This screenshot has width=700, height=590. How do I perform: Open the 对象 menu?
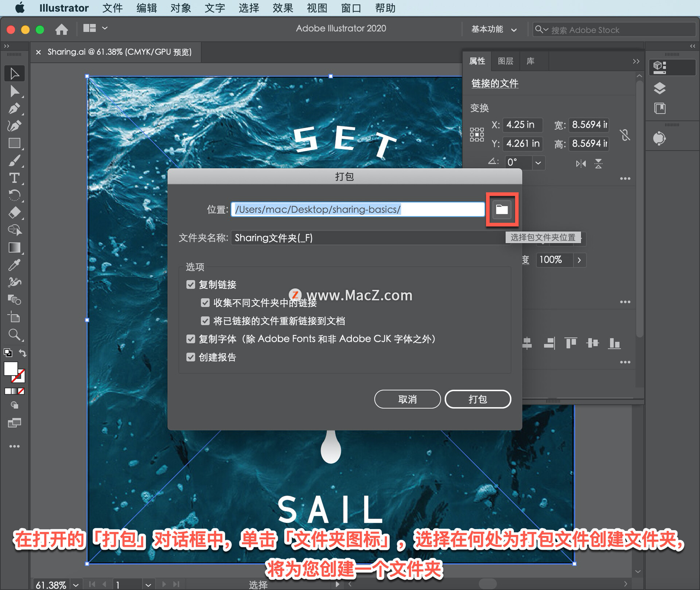pos(180,8)
